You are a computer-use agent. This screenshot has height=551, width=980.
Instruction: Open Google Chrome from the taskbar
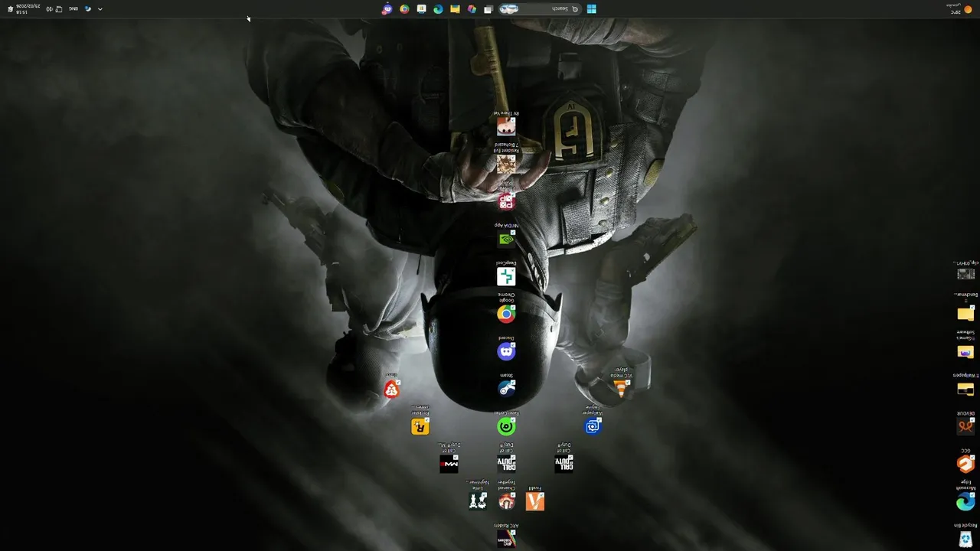[404, 9]
